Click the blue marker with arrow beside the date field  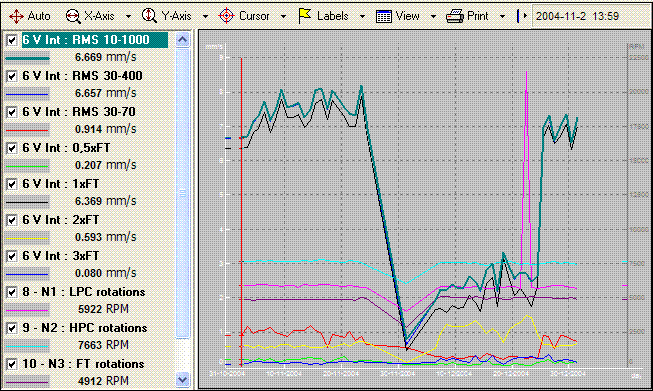click(x=521, y=16)
